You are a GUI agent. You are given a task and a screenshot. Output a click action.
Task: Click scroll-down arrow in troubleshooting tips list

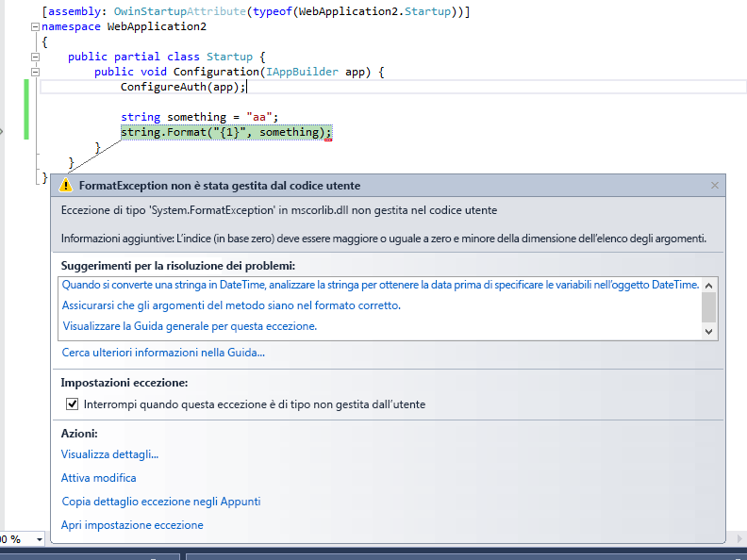click(708, 331)
